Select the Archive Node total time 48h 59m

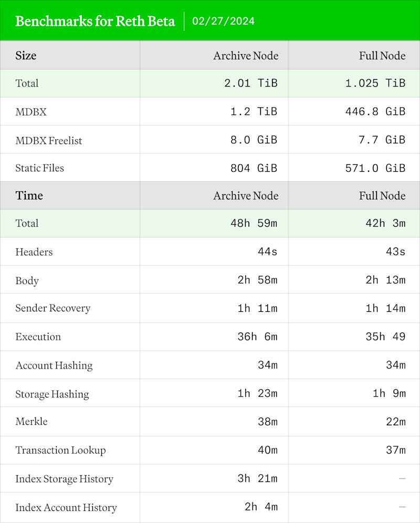[x=254, y=223]
